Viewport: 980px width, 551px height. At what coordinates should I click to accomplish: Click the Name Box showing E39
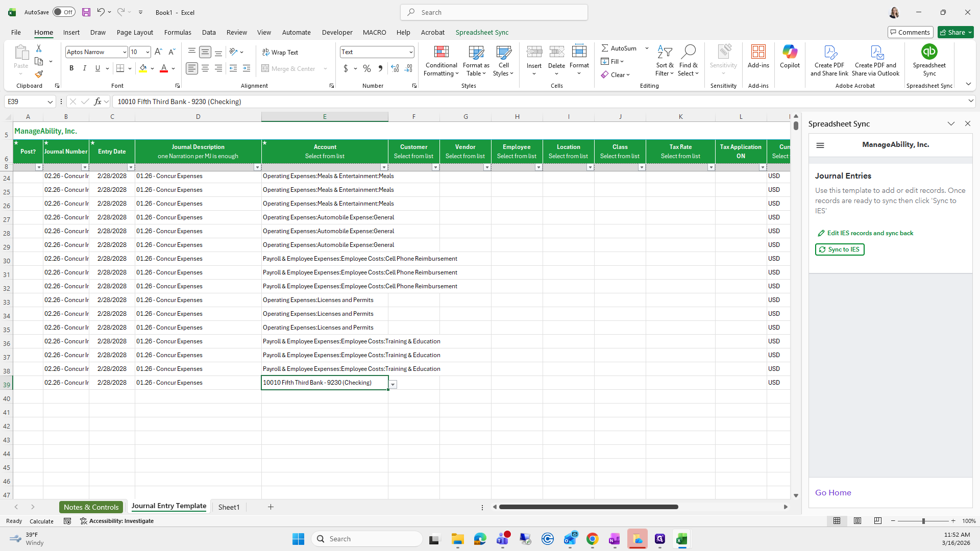click(x=26, y=102)
